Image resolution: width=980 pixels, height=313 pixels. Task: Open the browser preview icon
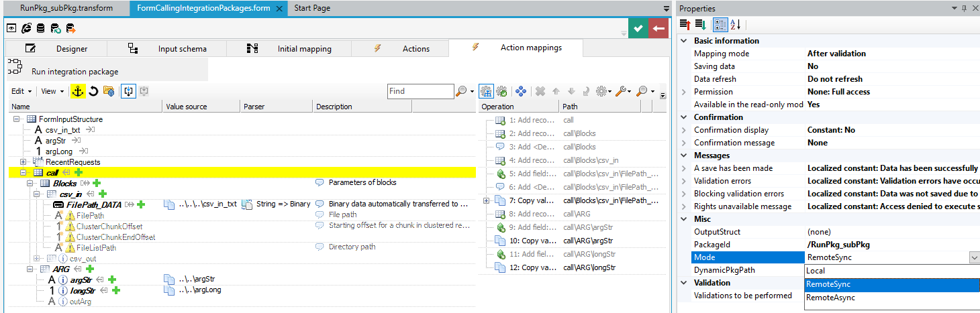point(26,28)
